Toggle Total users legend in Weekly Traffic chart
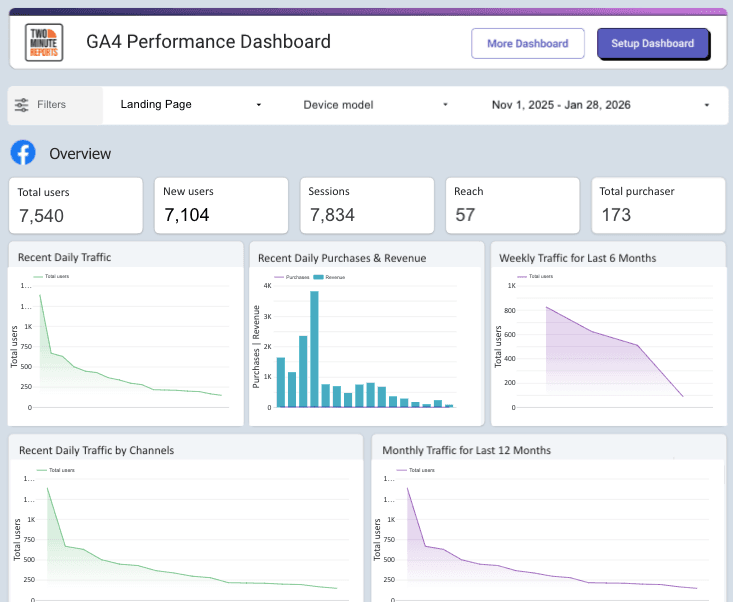 point(535,276)
